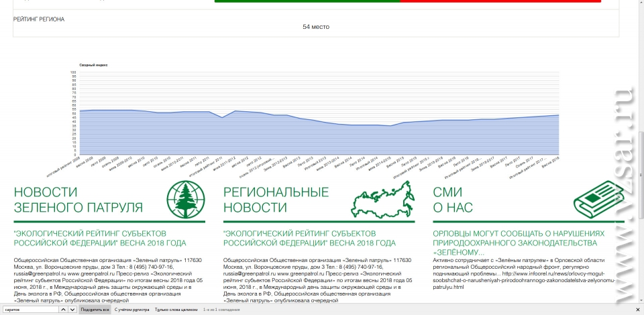
Task: Enable 'С учётом регистра' match case
Action: (131, 310)
